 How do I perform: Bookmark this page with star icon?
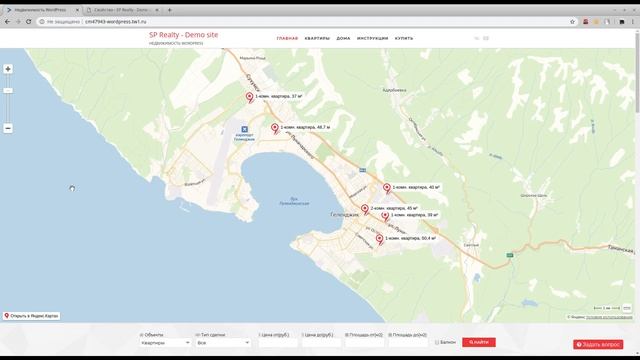(573, 22)
